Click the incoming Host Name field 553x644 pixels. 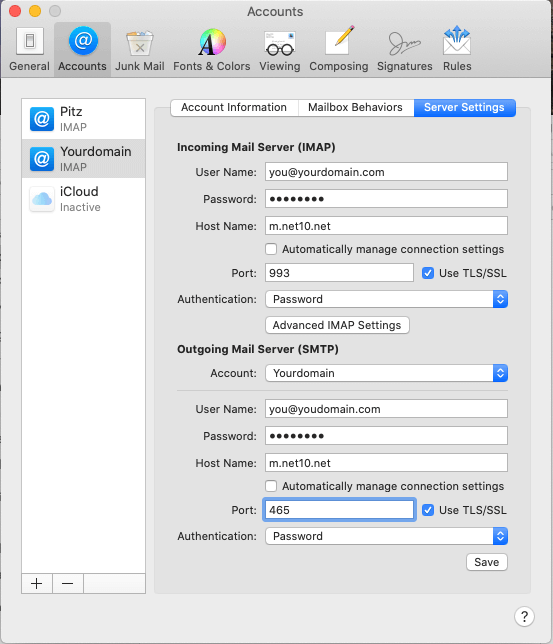coord(386,226)
